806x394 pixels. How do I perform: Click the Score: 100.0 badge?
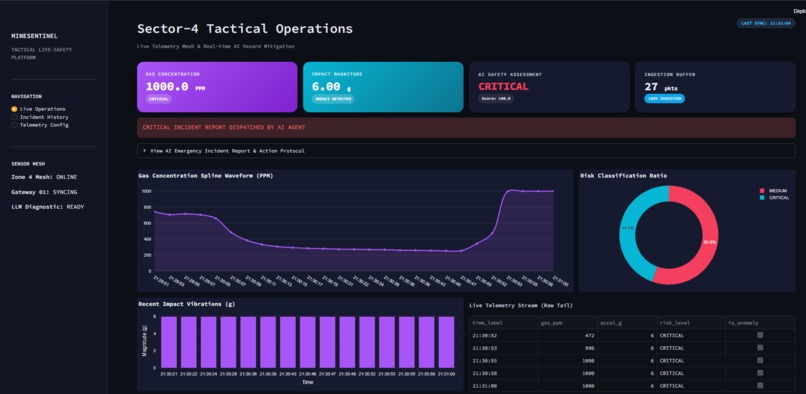pos(496,98)
